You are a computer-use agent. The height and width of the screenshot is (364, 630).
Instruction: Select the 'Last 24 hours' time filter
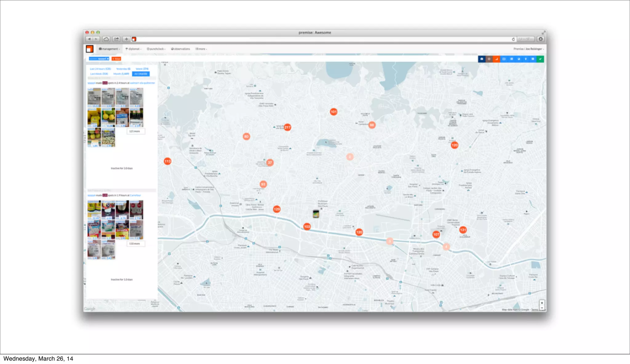tap(100, 69)
